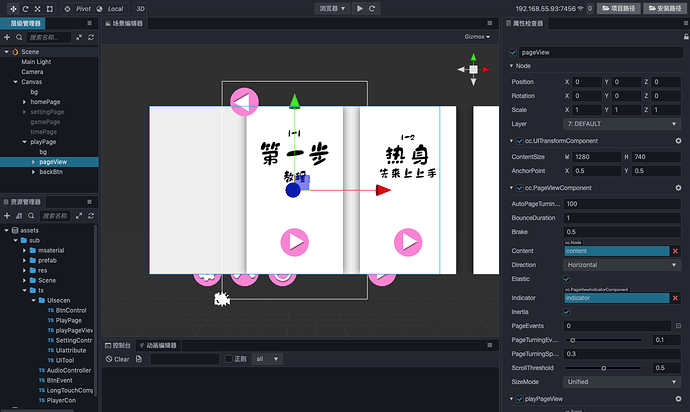Viewport: 690px width, 412px height.
Task: Enable the 正则 regex checkbox
Action: coord(228,359)
